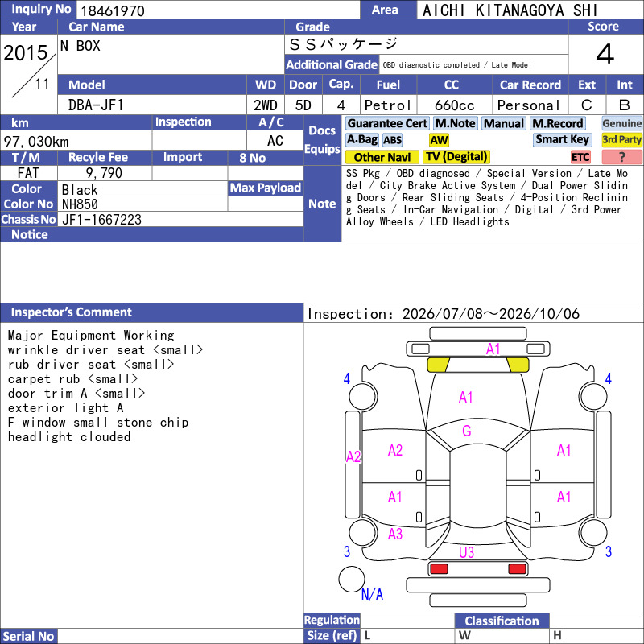This screenshot has height=644, width=644.
Task: Click the 660cc engine value
Action: (454, 105)
